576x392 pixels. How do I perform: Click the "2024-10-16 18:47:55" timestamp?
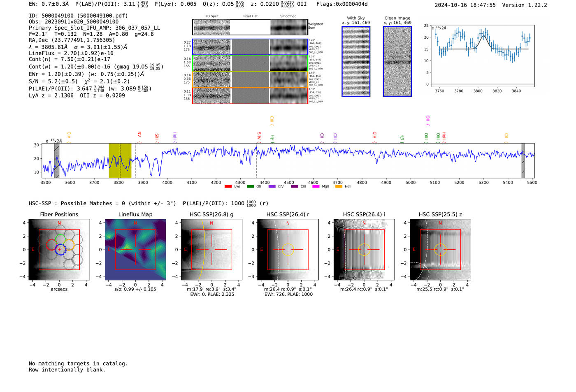coord(465,5)
